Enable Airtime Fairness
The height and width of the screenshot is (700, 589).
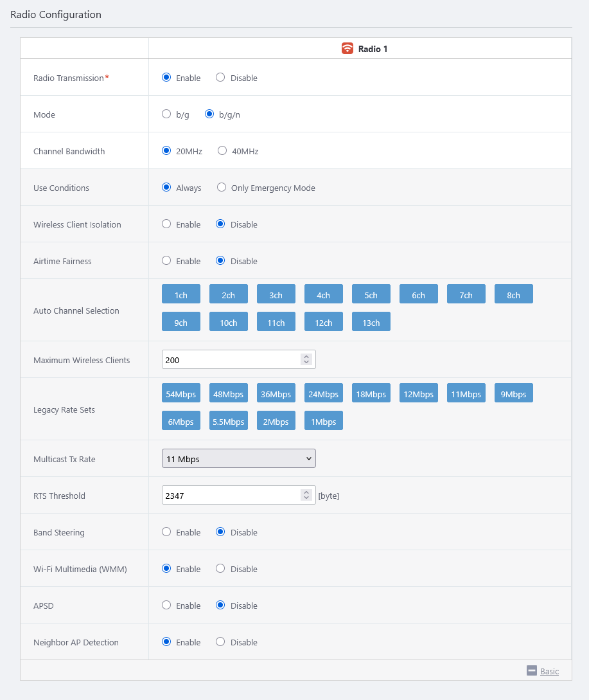[166, 261]
